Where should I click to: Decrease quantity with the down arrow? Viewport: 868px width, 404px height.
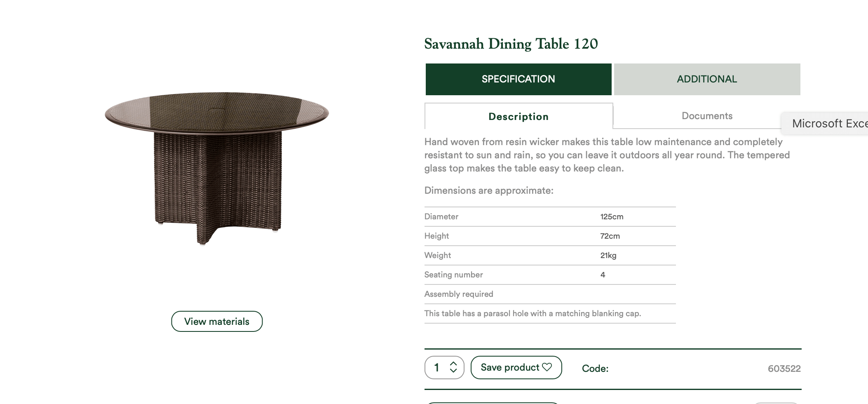[453, 371]
